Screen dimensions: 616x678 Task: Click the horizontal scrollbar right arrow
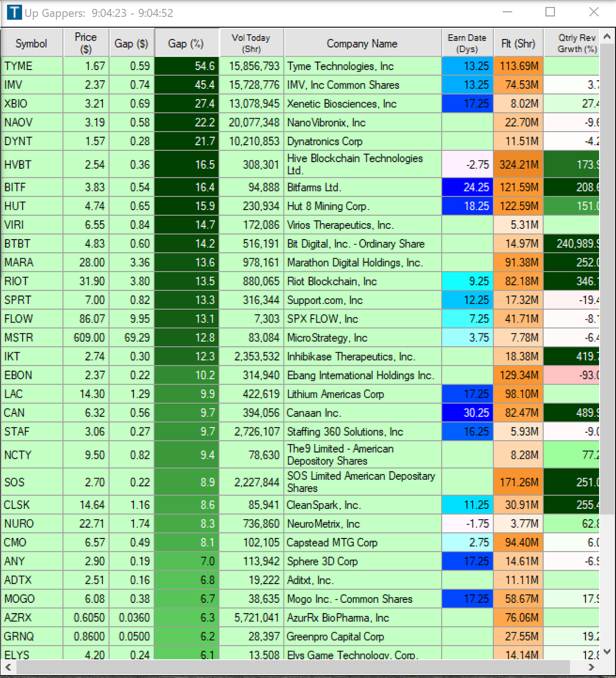592,667
